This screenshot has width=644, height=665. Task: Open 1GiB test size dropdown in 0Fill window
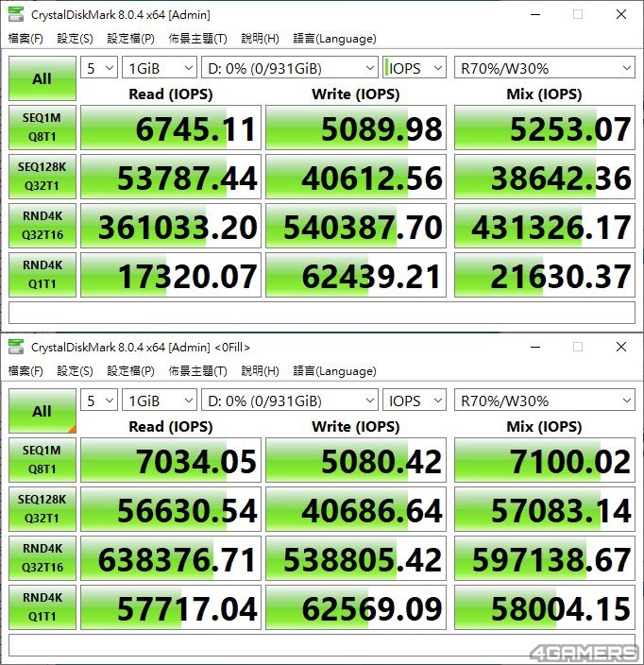160,401
